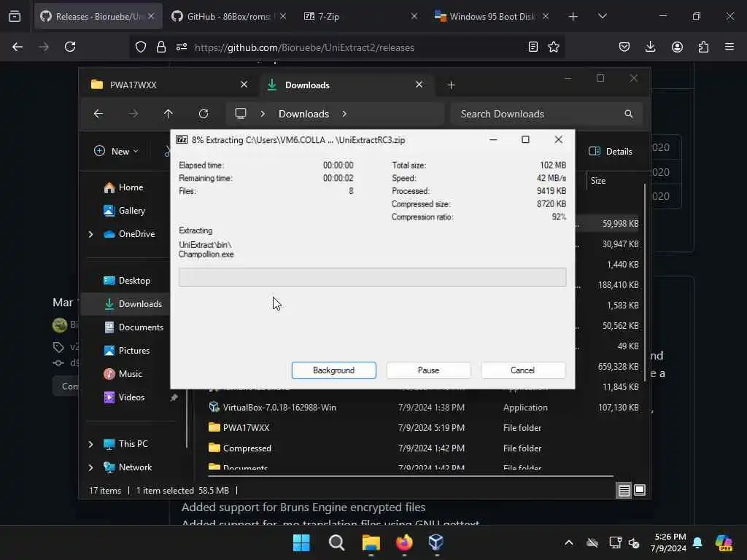This screenshot has height=560, width=747.
Task: Show hidden system tray icons
Action: [569, 542]
